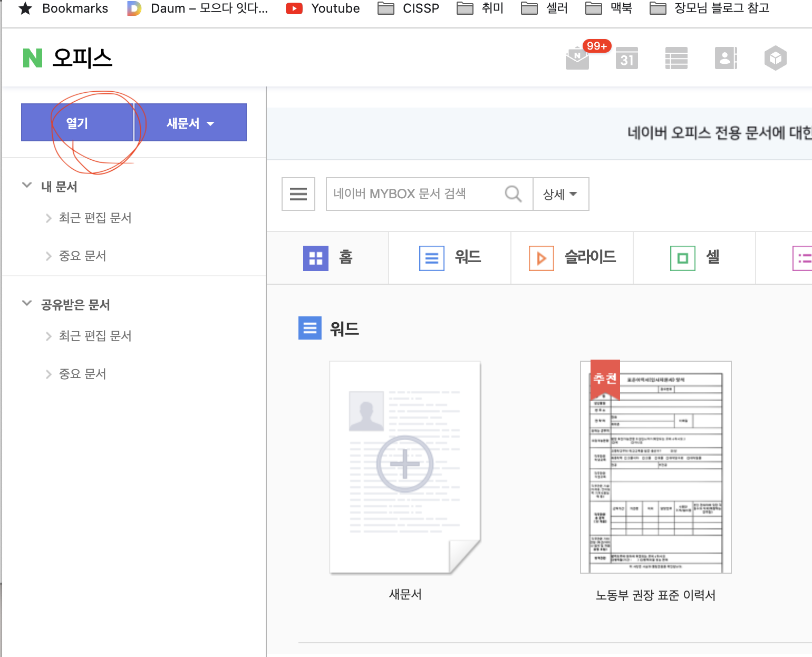
Task: Open the address book contacts icon
Action: coord(726,58)
